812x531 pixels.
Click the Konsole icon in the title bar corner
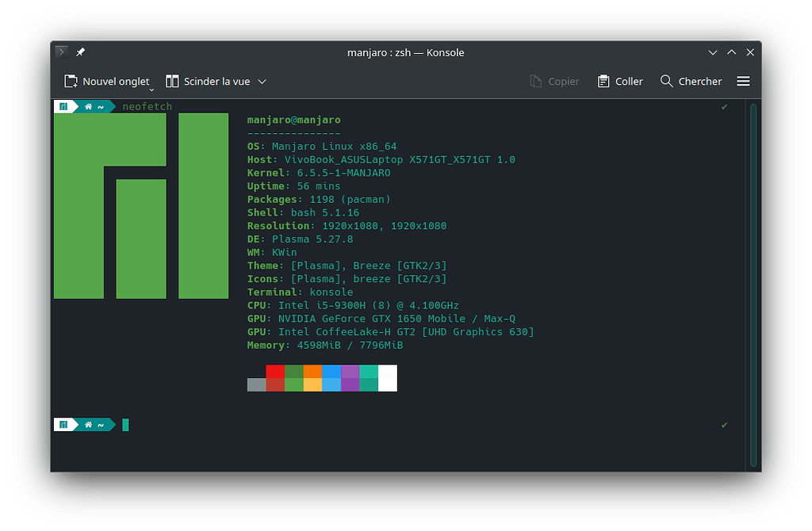[x=61, y=51]
